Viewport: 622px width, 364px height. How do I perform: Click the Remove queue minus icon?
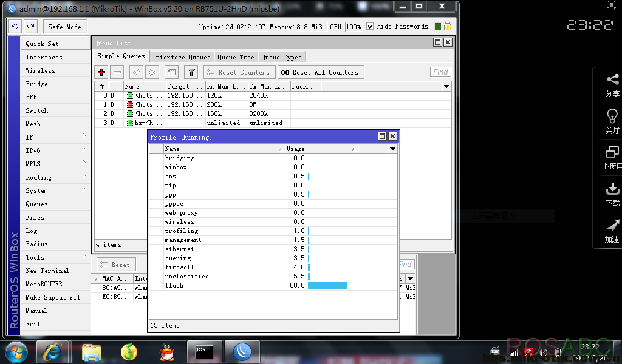(117, 72)
